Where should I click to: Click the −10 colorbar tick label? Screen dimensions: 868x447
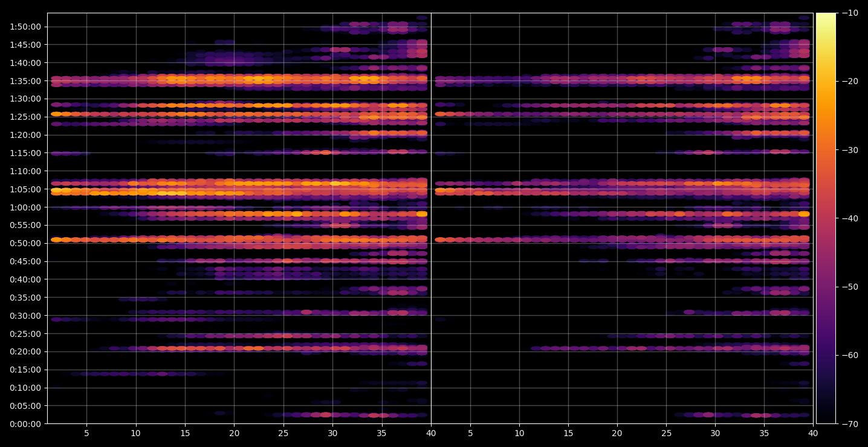[850, 13]
